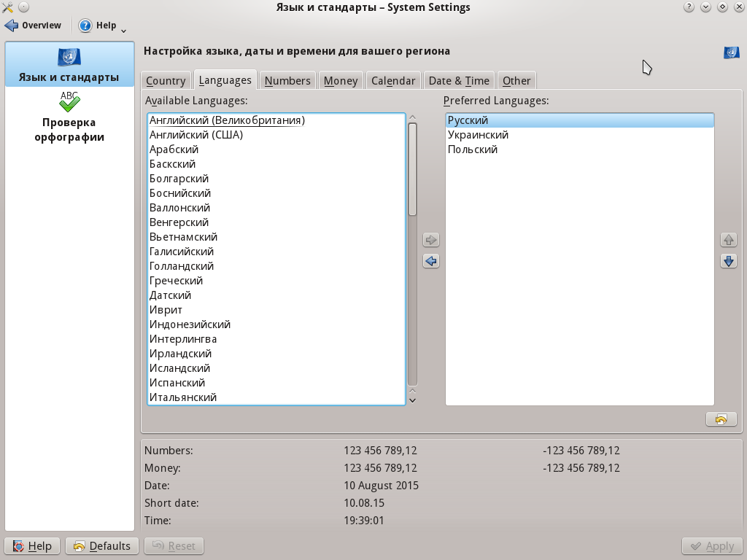Switch to the Money tab
Screen dimensions: 747x560
click(x=341, y=81)
